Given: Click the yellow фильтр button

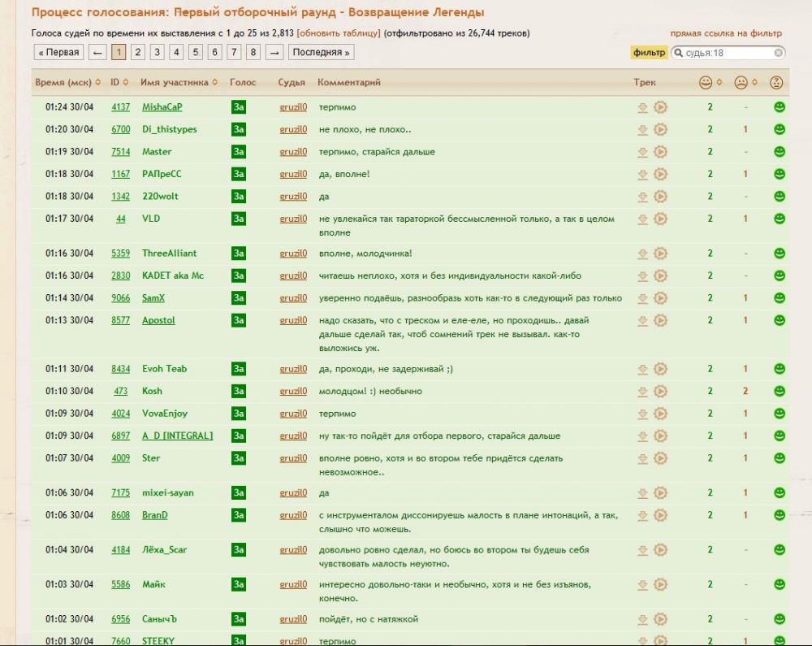Looking at the screenshot, I should pyautogui.click(x=649, y=52).
